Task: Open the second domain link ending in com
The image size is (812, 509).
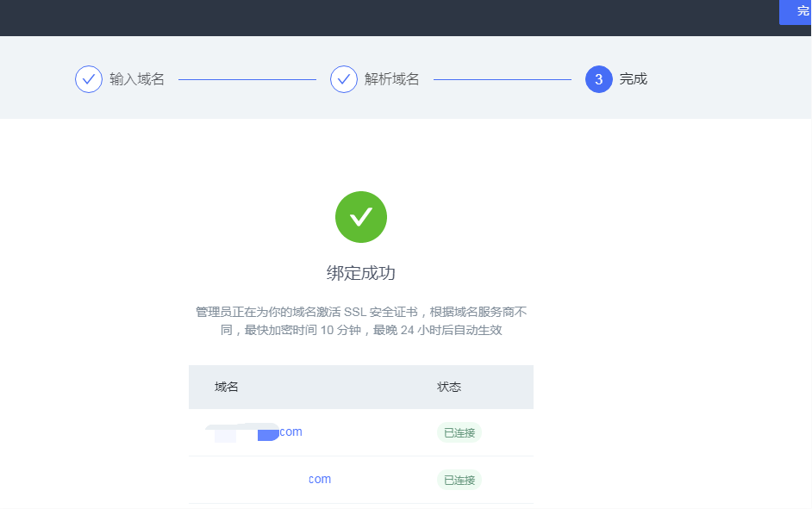Action: (320, 480)
